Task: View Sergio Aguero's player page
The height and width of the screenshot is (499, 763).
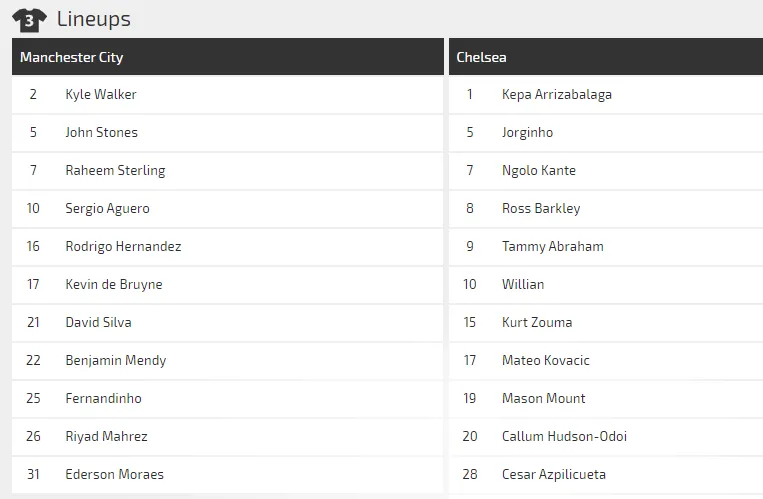Action: tap(108, 209)
